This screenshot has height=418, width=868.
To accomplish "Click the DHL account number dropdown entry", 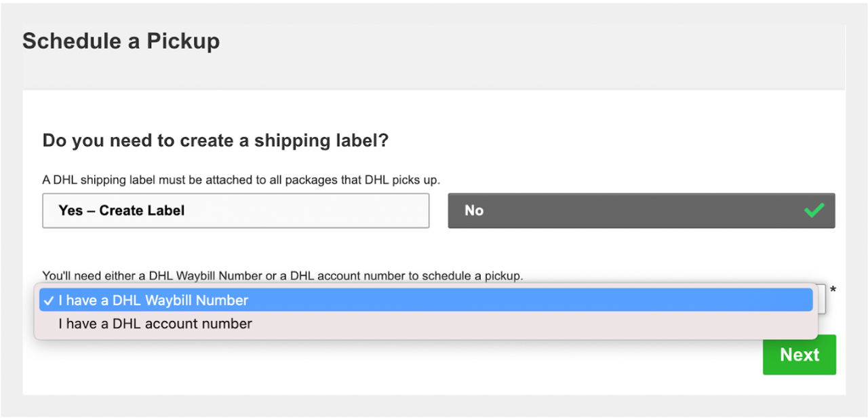I will click(427, 324).
